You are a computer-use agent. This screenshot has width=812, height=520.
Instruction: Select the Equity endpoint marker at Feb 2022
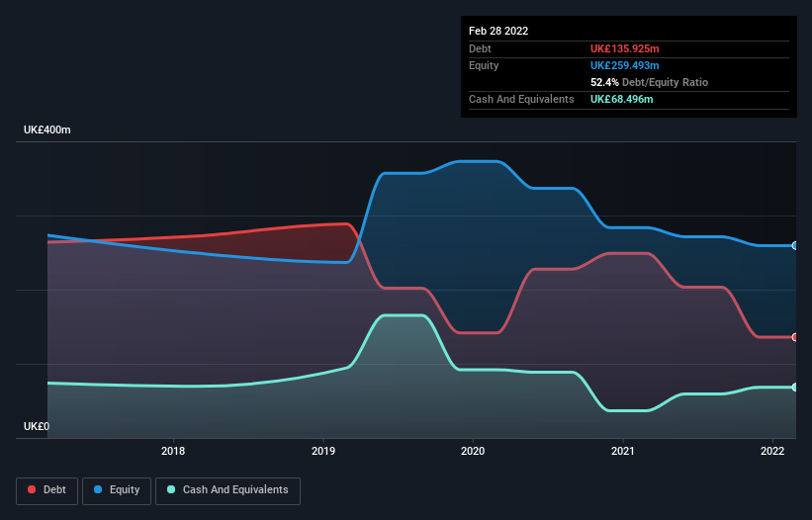click(x=795, y=246)
